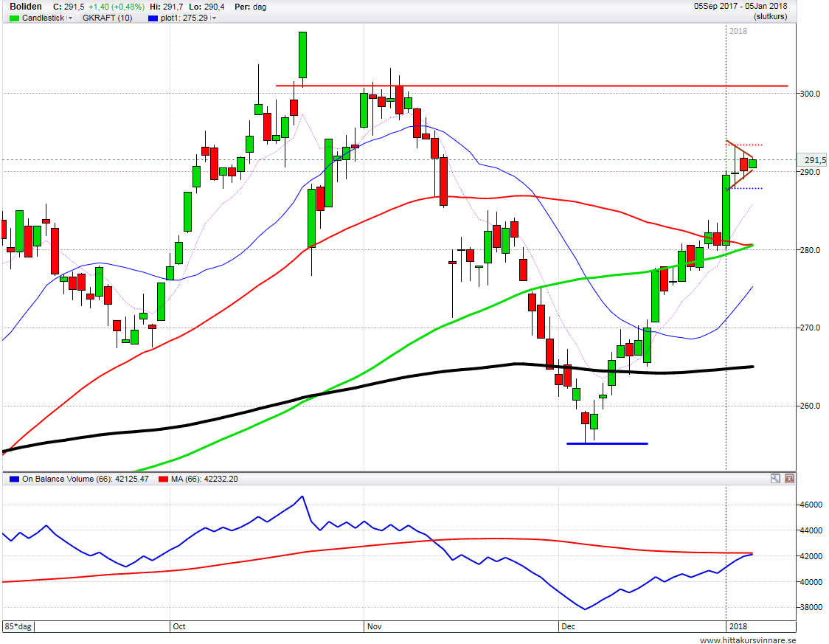Click the 46000 volume axis label
Image resolution: width=829 pixels, height=644 pixels.
pos(811,505)
